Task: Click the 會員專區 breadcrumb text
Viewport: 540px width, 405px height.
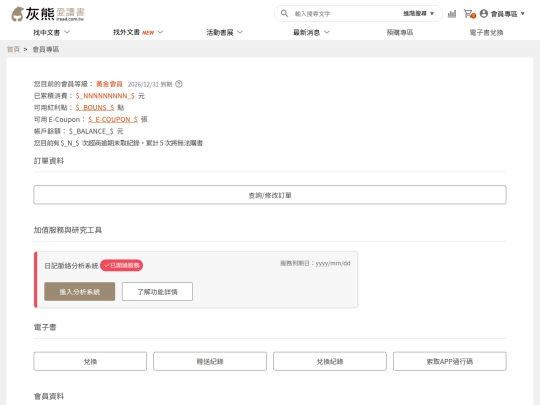Action: pos(46,49)
